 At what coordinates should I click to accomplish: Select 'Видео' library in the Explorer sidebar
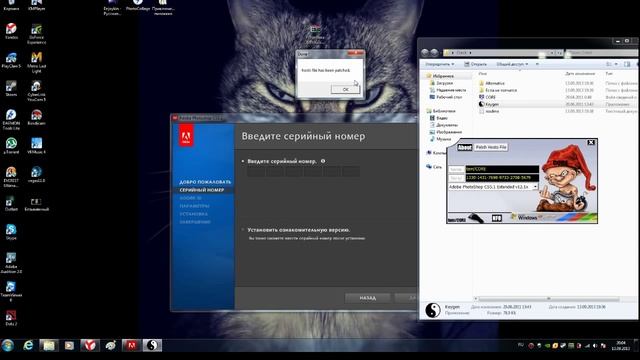click(x=441, y=118)
